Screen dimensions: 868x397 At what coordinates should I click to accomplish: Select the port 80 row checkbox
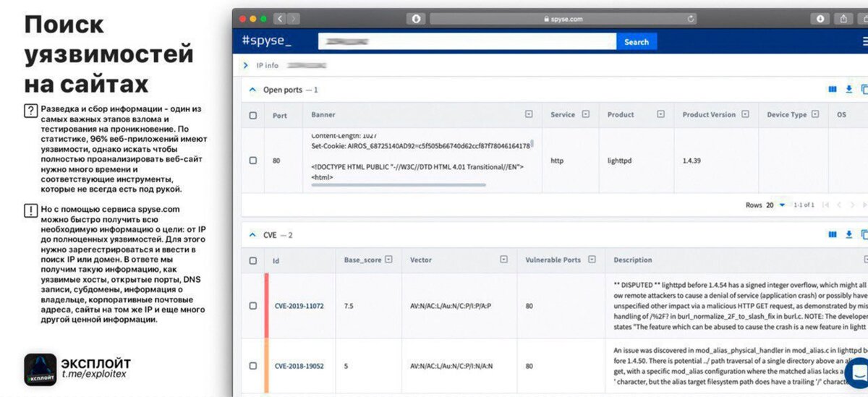click(x=253, y=161)
